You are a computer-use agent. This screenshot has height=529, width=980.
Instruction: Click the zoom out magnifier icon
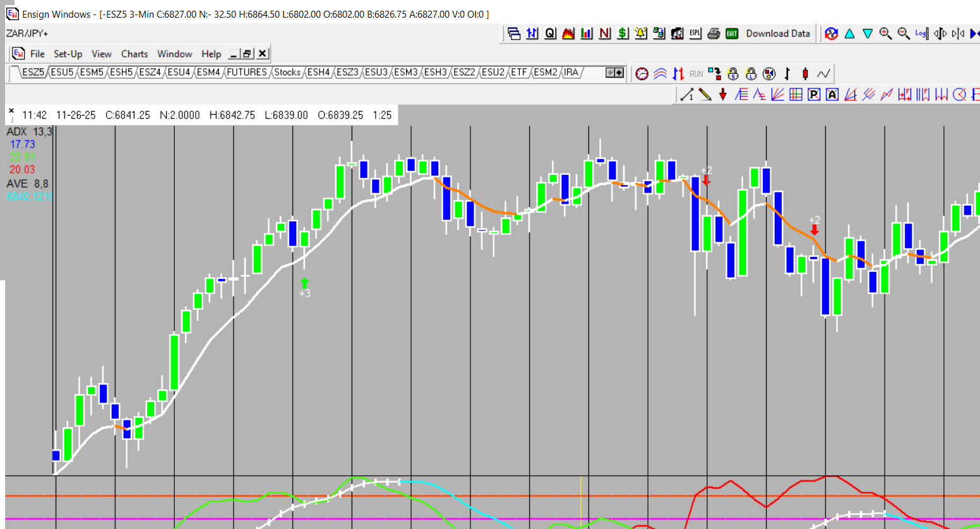click(904, 33)
